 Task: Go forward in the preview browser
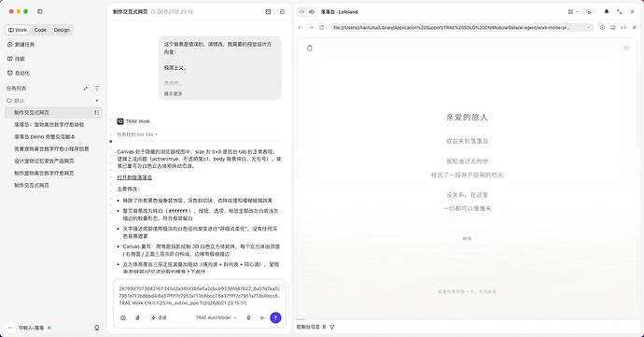[x=311, y=27]
